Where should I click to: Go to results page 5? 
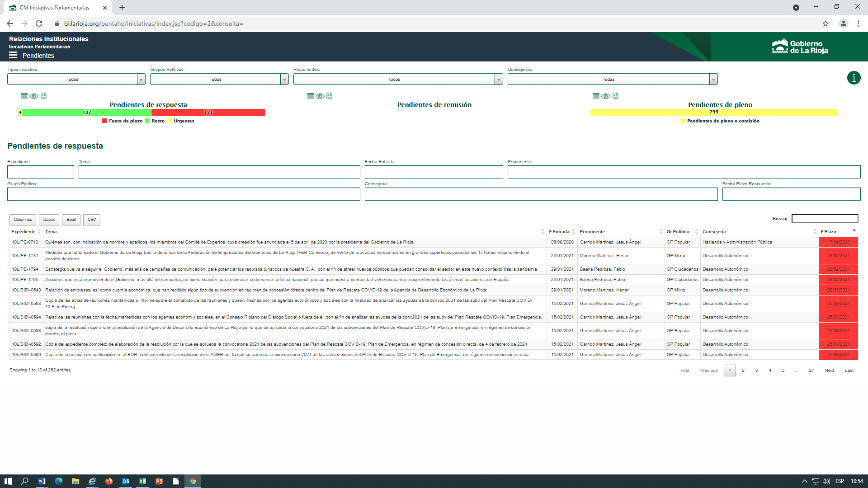tap(783, 371)
